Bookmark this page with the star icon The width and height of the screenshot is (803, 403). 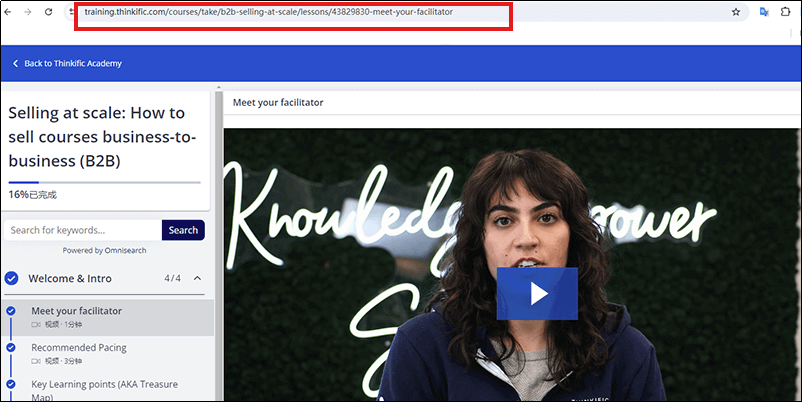click(x=736, y=12)
